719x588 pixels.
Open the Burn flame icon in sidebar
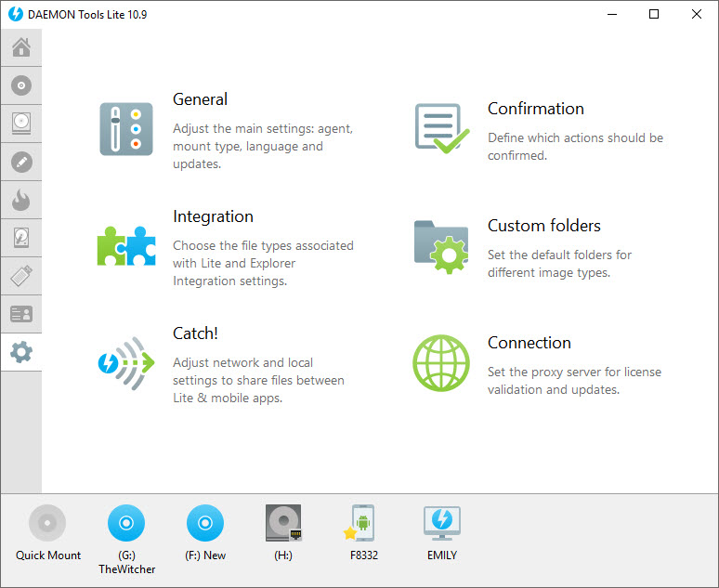(x=21, y=200)
